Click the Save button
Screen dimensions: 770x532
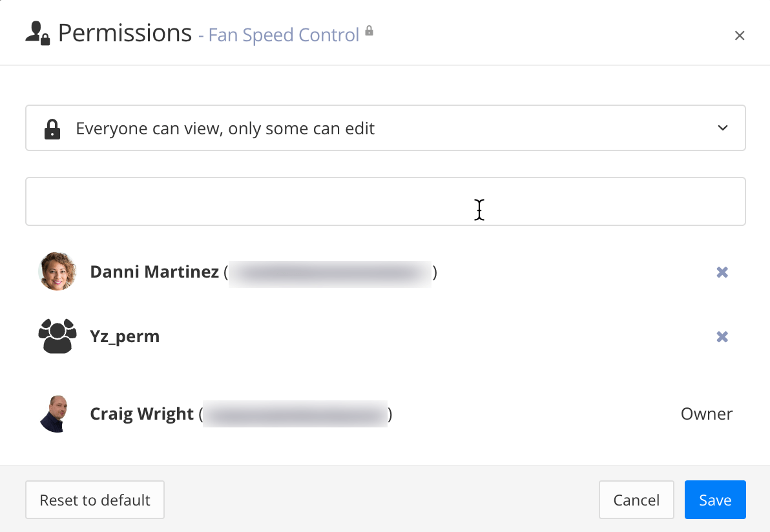[x=715, y=500]
